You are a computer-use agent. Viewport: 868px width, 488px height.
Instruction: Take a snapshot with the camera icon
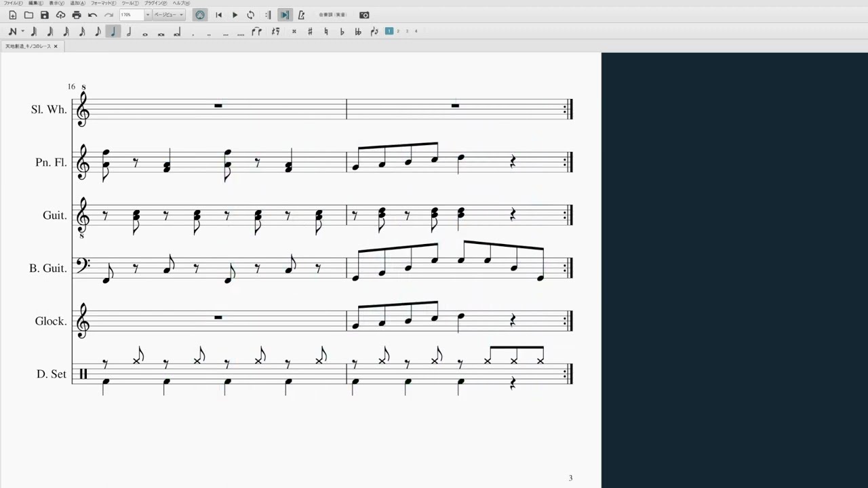364,15
